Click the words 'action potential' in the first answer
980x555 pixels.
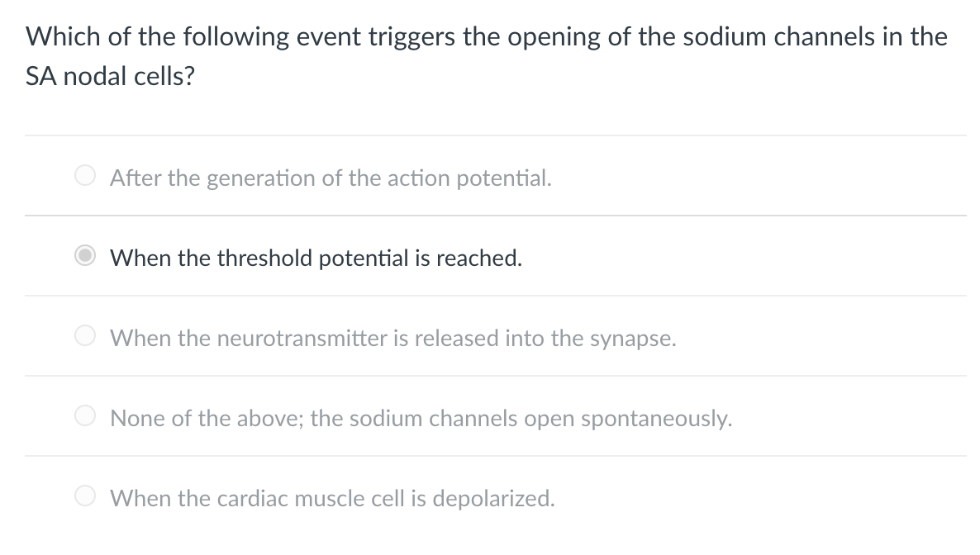tap(469, 178)
